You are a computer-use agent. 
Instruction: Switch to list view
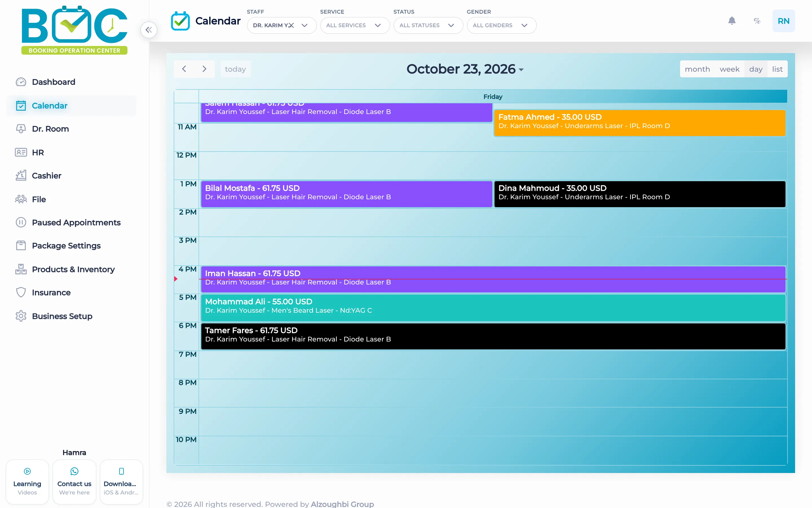(777, 69)
